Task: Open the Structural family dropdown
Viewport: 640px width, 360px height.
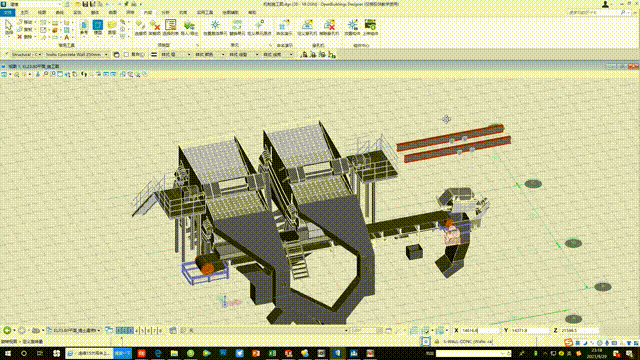Action: 39,54
